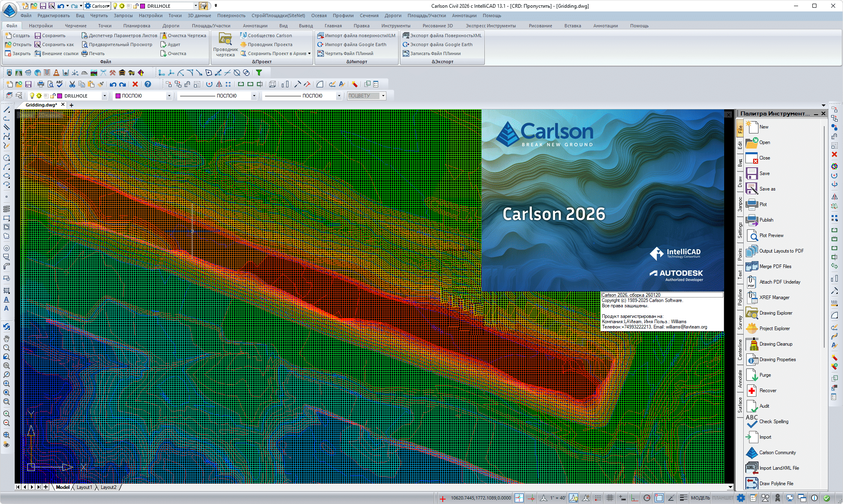Open the title bar DRILLHOLE layer dropdown
This screenshot has height=504, width=843.
(196, 6)
